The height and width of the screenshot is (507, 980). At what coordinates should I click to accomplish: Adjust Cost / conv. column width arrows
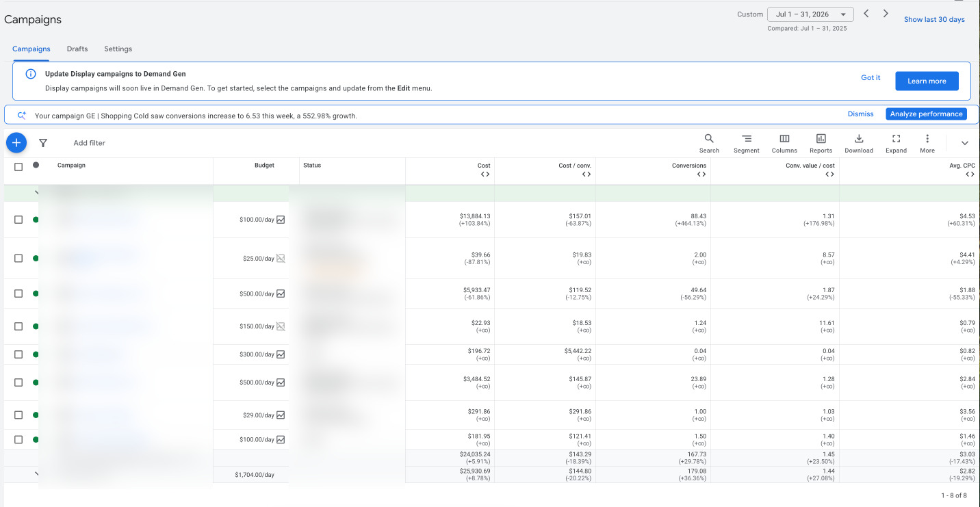[x=586, y=174]
